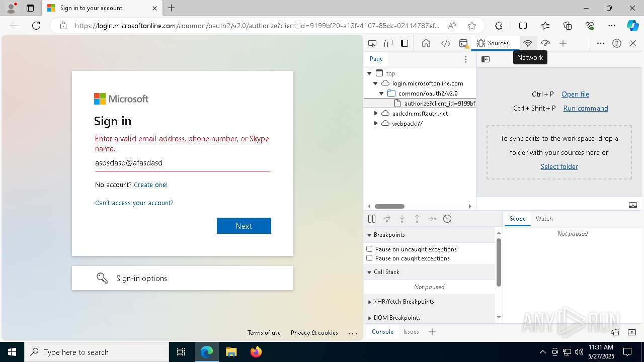
Task: Open the DevTools Welcome home icon
Action: [426, 43]
